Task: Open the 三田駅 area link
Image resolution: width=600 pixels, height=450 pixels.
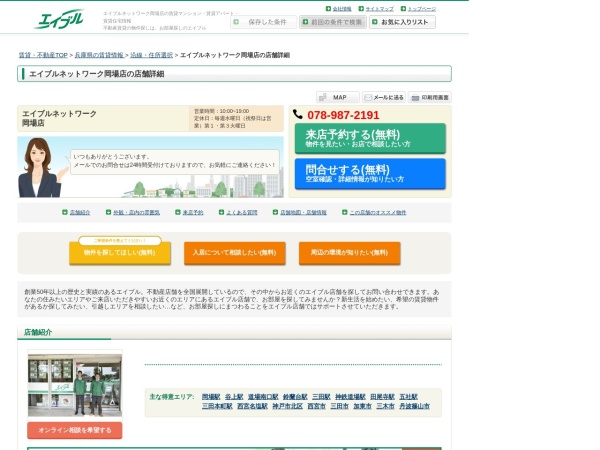Action: click(321, 397)
